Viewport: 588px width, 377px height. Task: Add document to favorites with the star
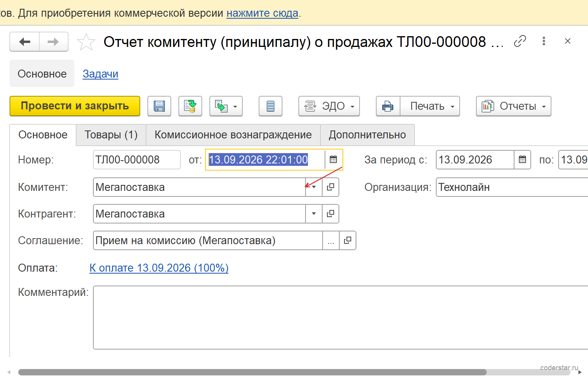86,42
